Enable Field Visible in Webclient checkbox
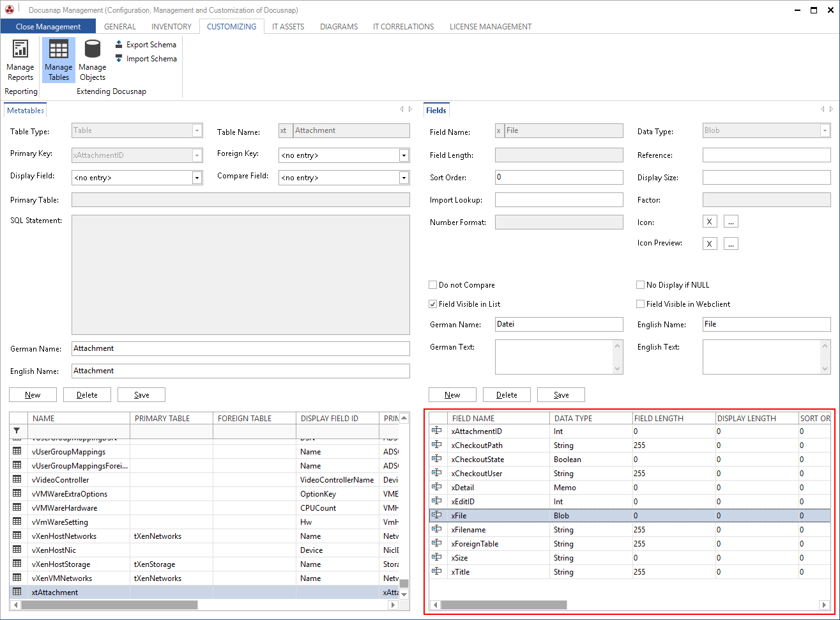This screenshot has height=620, width=840. (640, 304)
